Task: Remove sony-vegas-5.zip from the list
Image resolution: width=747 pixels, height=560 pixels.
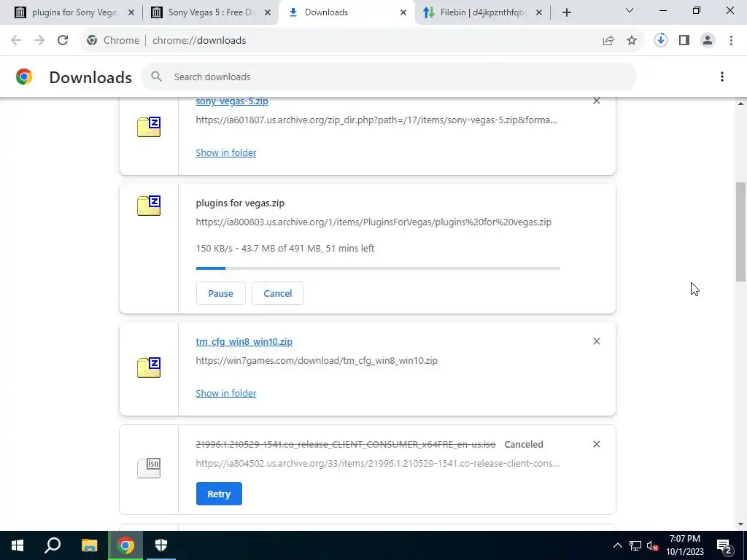Action: pyautogui.click(x=596, y=101)
